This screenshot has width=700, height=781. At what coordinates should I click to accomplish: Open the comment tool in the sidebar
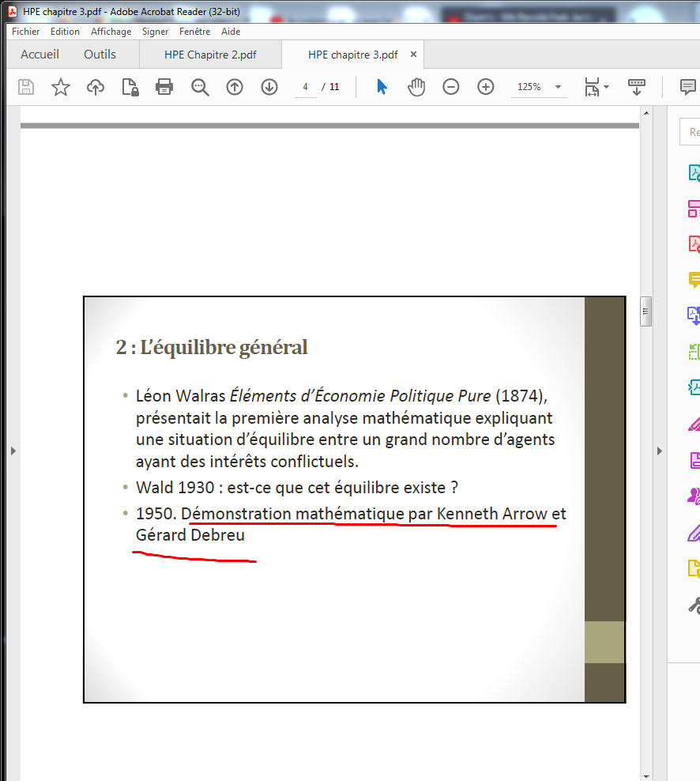tap(694, 280)
